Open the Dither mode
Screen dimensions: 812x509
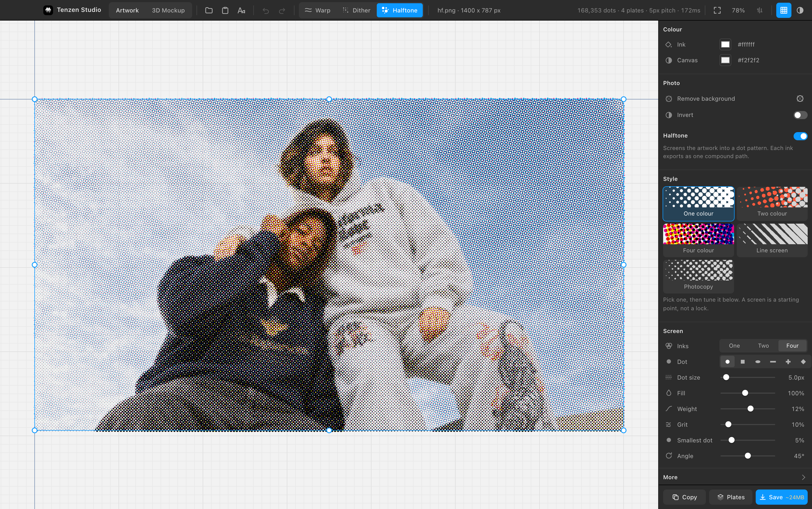pos(356,11)
